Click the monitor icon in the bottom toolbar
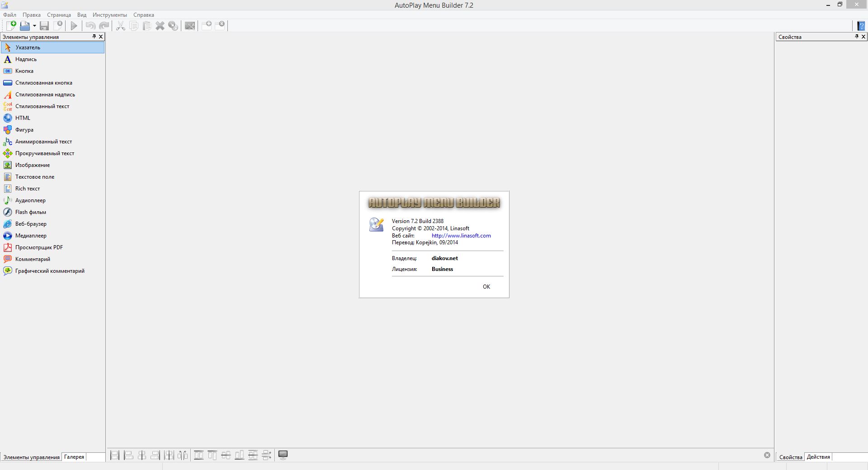The image size is (868, 470). (x=283, y=455)
